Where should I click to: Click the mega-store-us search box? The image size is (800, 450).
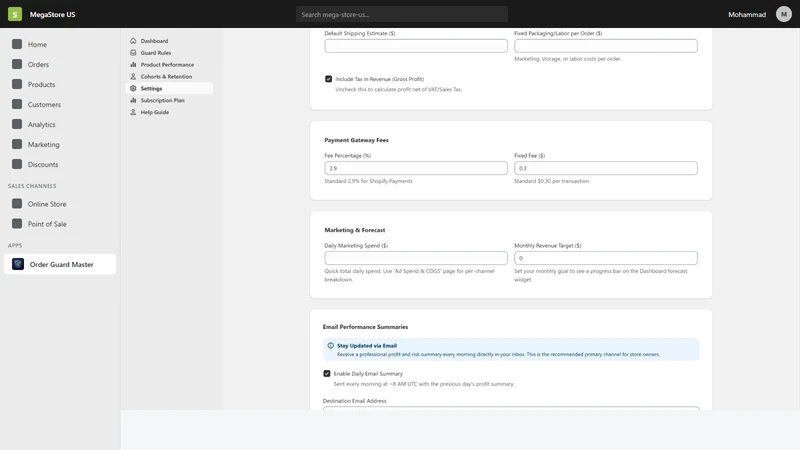(x=402, y=14)
